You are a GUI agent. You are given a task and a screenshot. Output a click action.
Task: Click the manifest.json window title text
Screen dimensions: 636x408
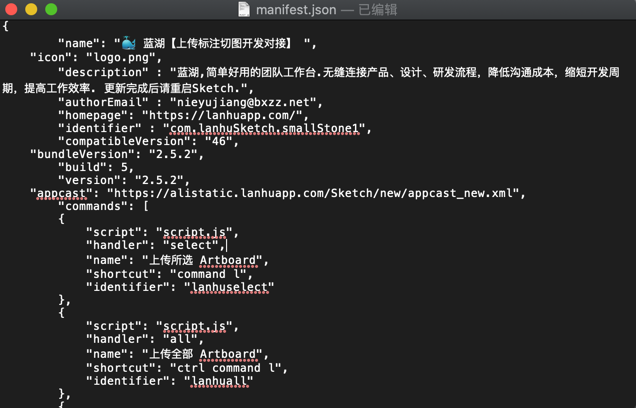click(296, 9)
